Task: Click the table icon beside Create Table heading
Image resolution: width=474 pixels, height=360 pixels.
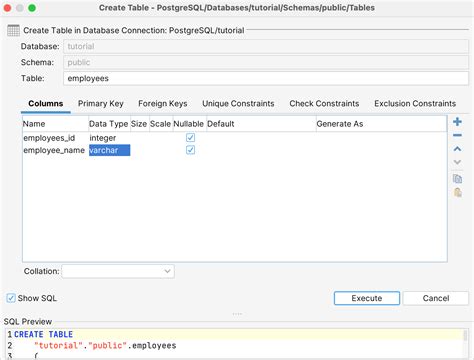Action: 13,30
